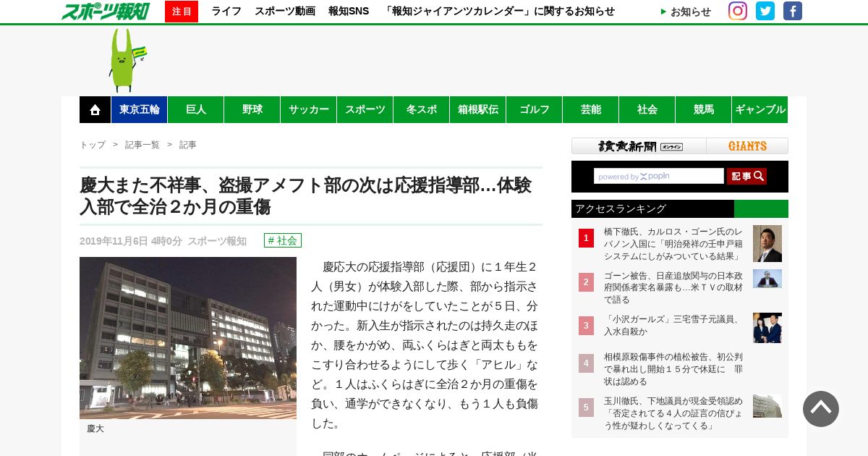Open ranking 5 article about 玉川徹氏
The image size is (868, 456).
673,413
